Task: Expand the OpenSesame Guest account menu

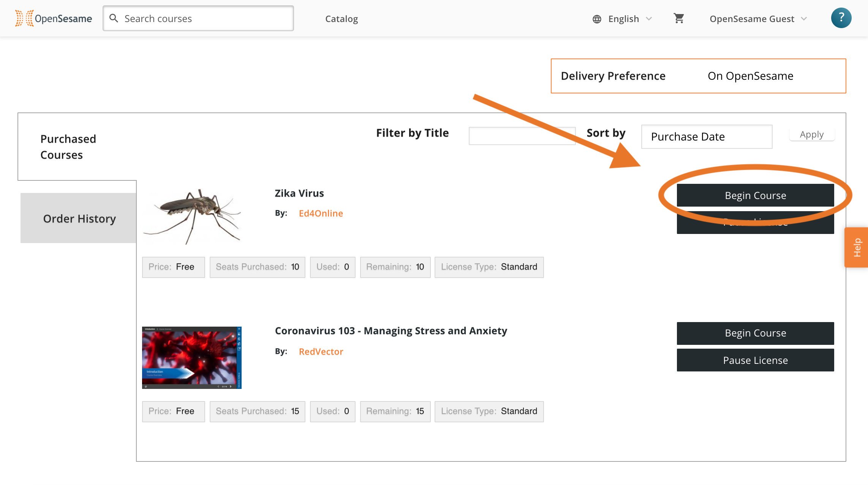Action: pos(758,19)
